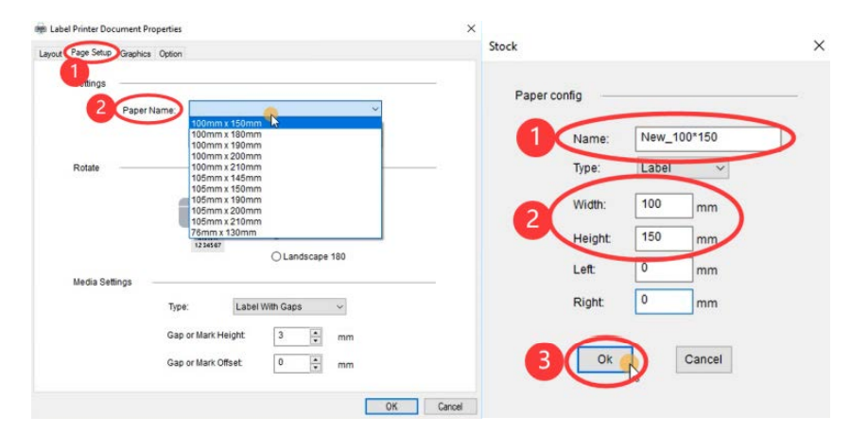The image size is (868, 434).
Task: Select 100mm x 190mm paper size
Action: pyautogui.click(x=286, y=145)
